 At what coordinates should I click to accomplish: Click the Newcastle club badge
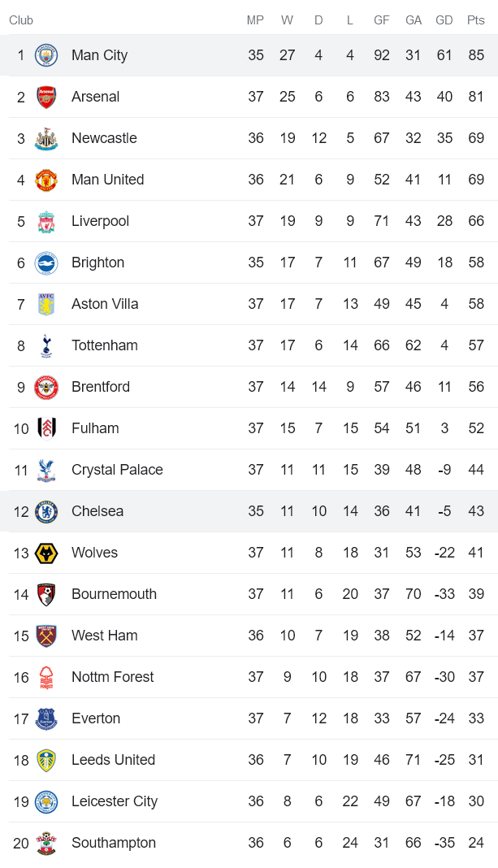pos(46,137)
